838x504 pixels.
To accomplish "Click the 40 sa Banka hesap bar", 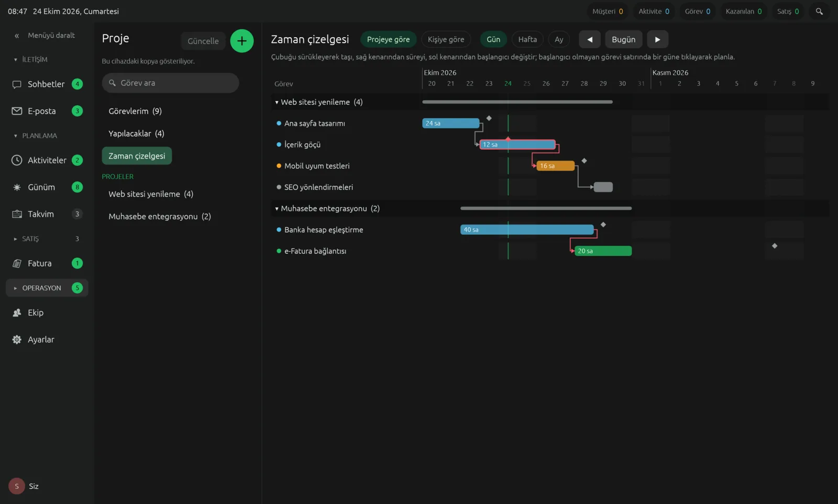I will 527,230.
